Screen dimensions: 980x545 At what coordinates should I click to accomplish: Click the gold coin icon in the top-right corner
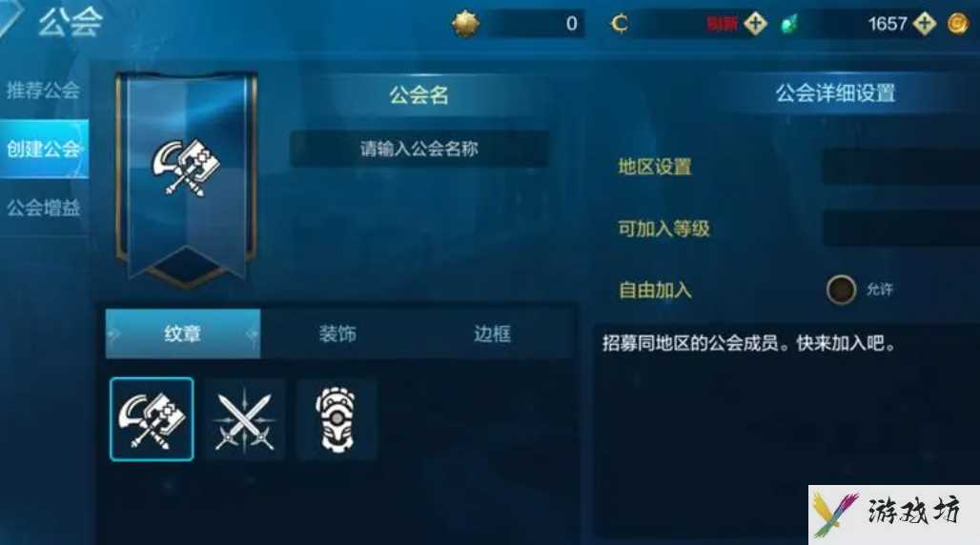958,24
